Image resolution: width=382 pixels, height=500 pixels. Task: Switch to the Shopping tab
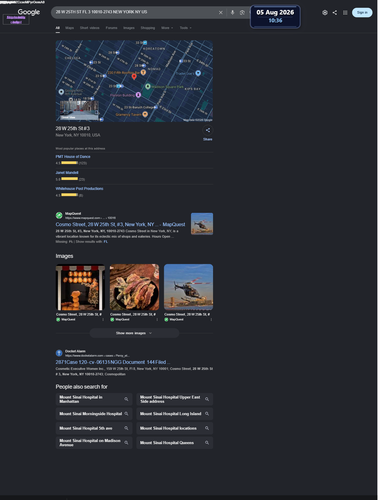coord(148,28)
